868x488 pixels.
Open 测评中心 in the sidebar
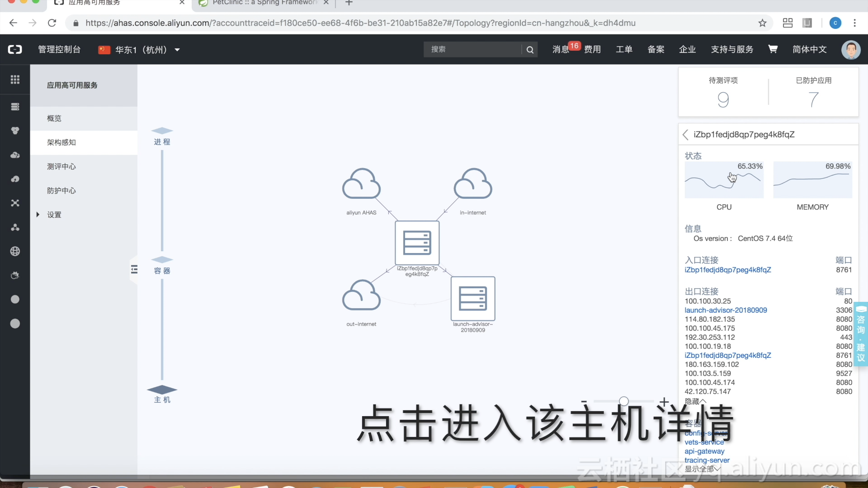pos(61,166)
